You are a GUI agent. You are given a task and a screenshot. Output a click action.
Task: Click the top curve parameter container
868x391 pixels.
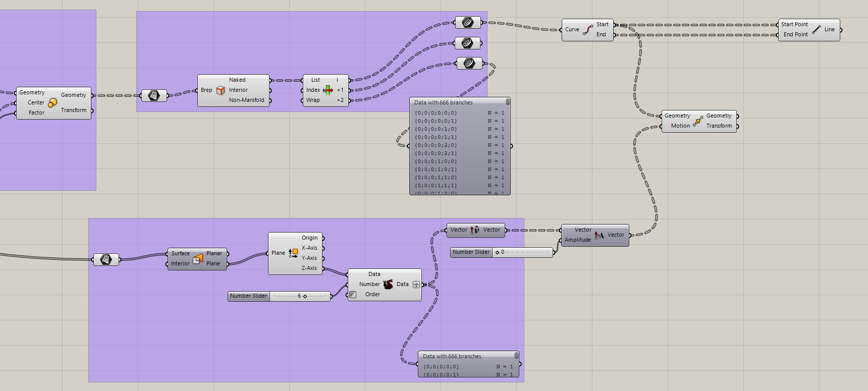468,22
